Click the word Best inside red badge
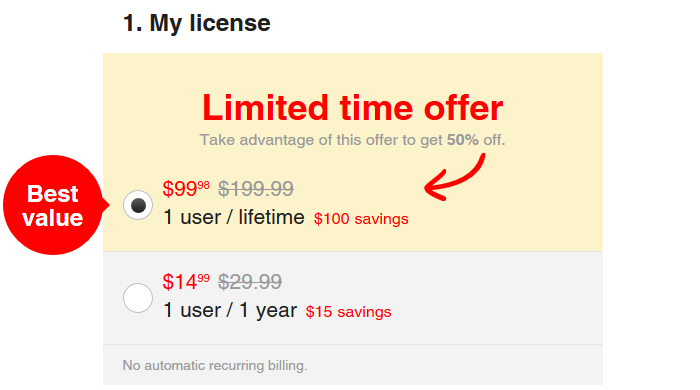Viewport: 700px width, 390px height. click(x=53, y=194)
